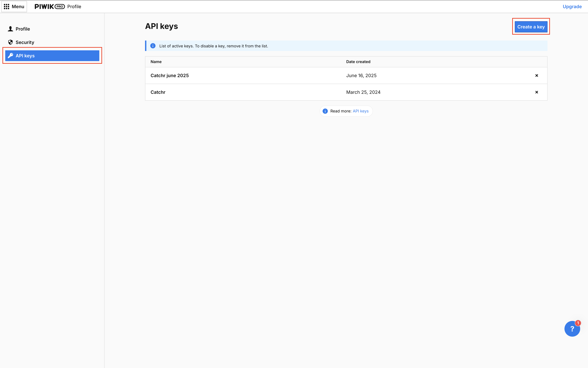Viewport: 588px width, 368px height.
Task: Click the Piwik PRO logo
Action: 50,7
